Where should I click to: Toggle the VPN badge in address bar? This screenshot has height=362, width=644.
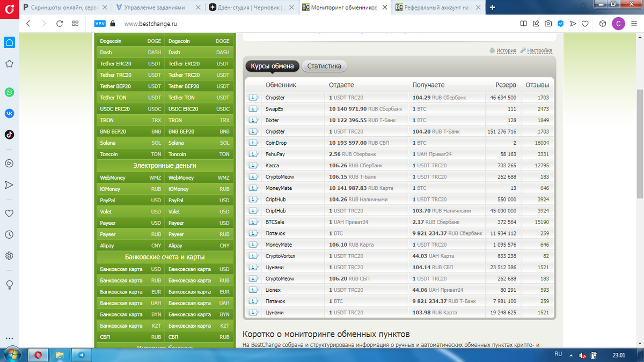point(100,24)
